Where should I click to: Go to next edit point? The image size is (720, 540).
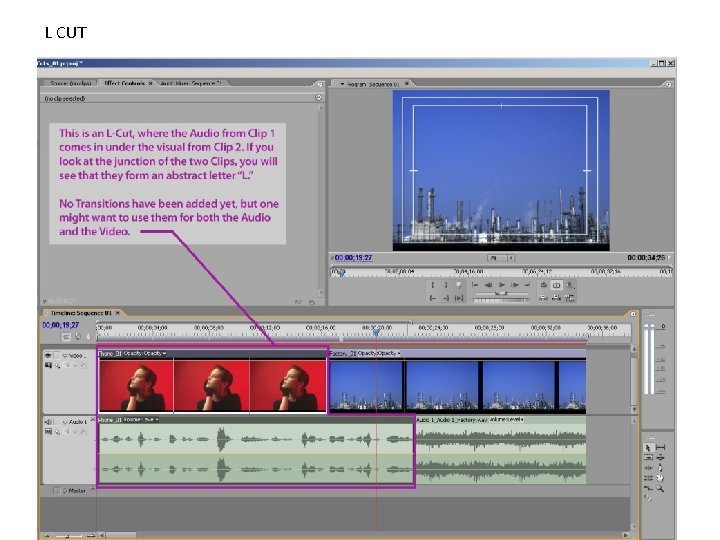click(528, 285)
